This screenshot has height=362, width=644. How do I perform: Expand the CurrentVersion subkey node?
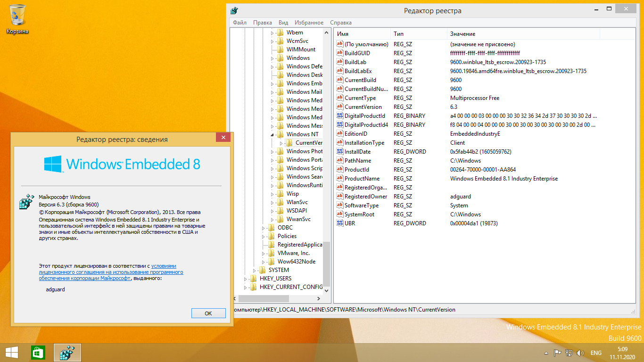281,143
